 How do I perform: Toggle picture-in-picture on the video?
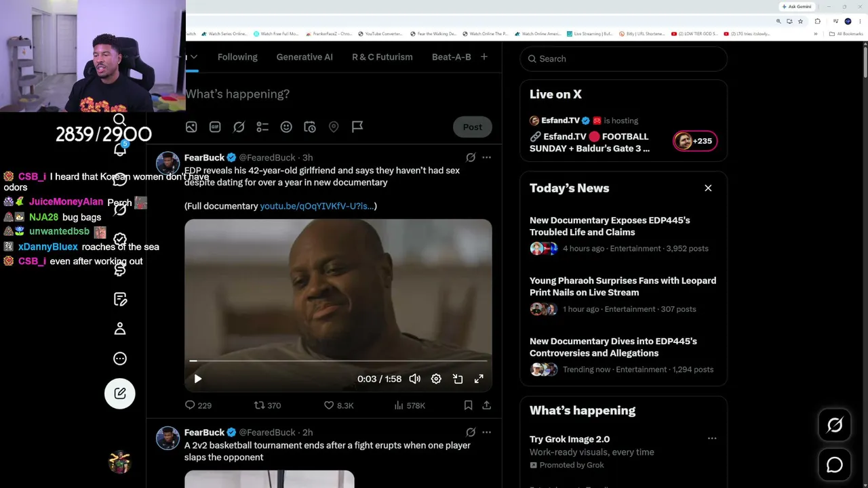458,379
